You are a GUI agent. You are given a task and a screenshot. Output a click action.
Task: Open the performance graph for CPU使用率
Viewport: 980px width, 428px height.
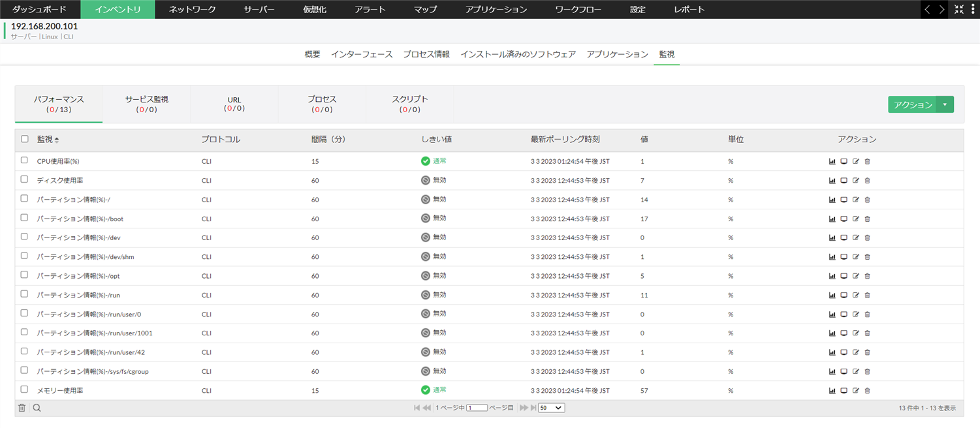click(x=832, y=160)
